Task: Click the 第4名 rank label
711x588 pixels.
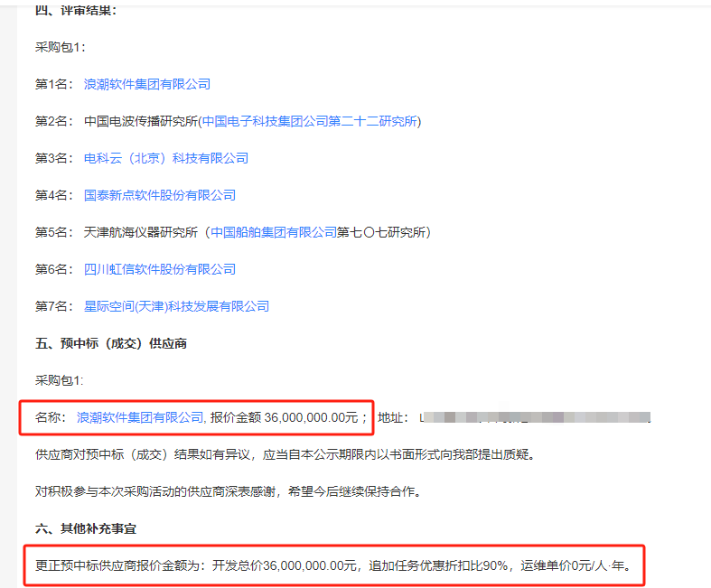Action: coord(54,195)
